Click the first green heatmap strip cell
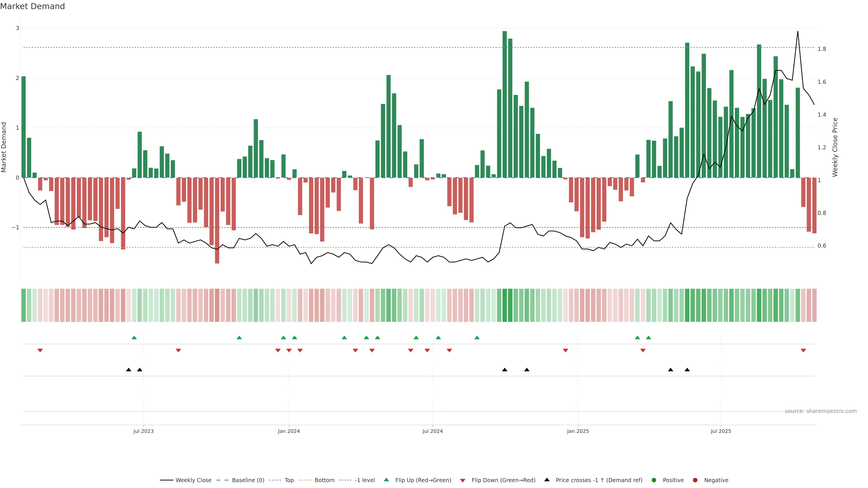 (24, 305)
